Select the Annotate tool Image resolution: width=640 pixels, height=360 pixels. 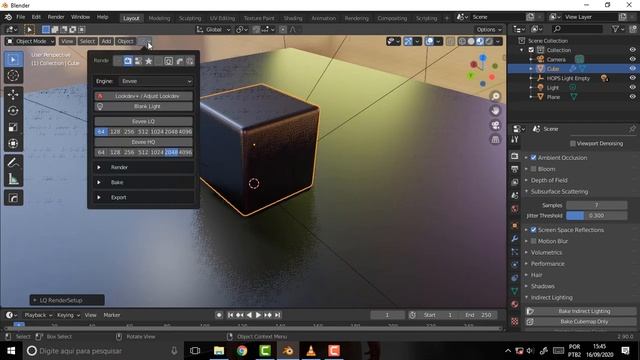(x=13, y=163)
